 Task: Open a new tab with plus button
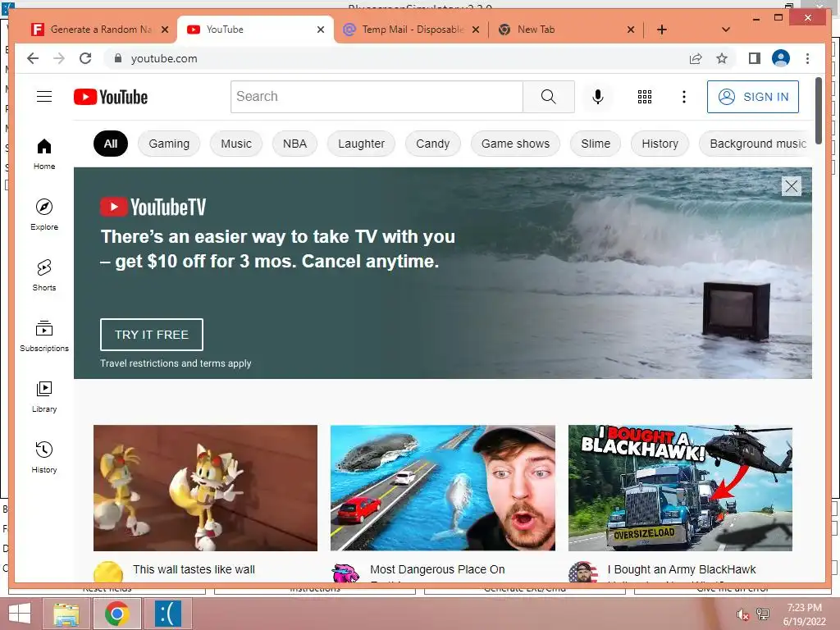662,30
